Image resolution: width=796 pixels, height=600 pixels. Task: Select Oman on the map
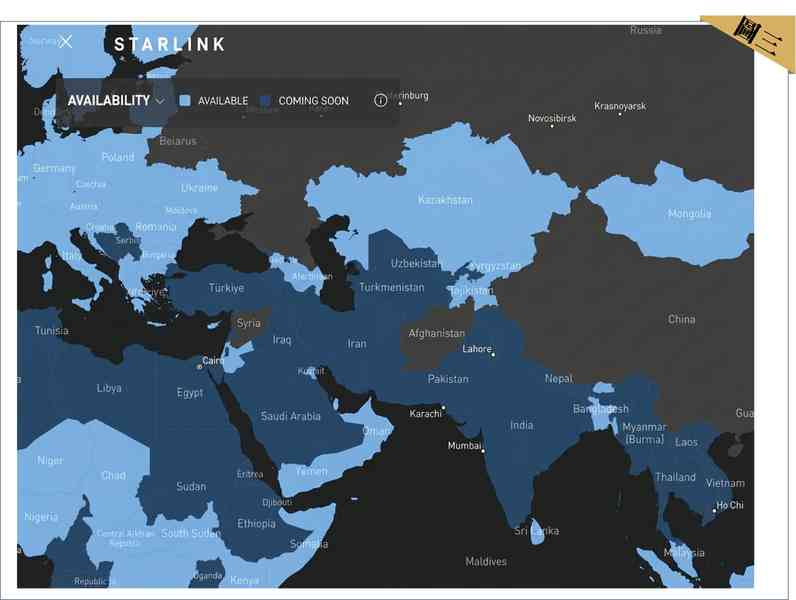coord(377,431)
